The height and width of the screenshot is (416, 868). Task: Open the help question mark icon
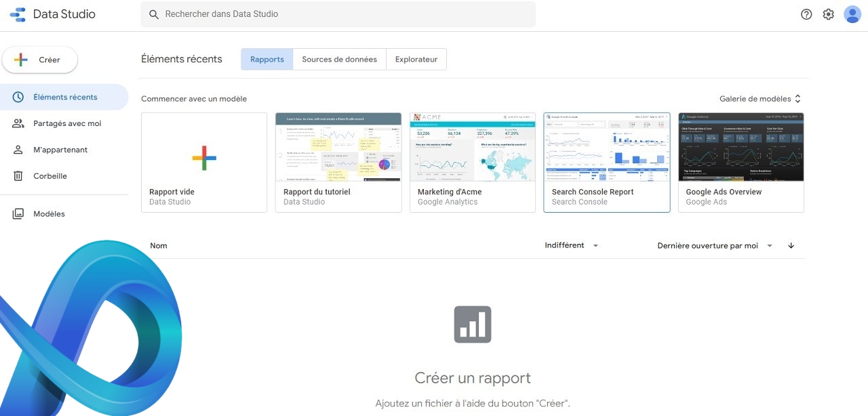(806, 14)
